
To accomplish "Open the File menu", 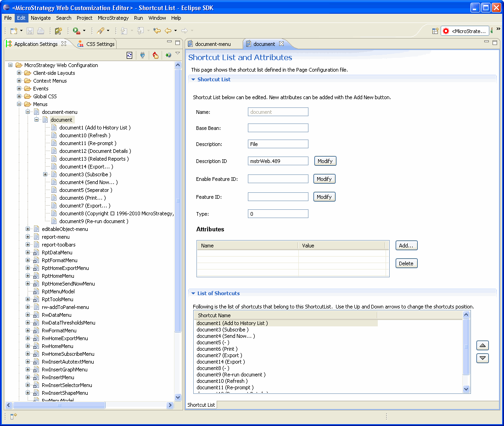I will [x=8, y=18].
